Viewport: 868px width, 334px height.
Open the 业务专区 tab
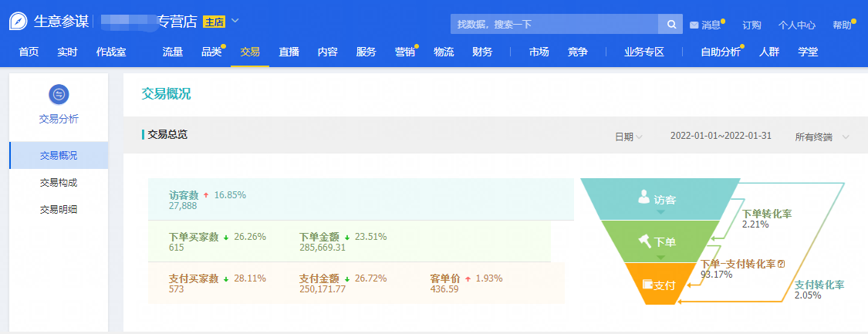point(644,52)
